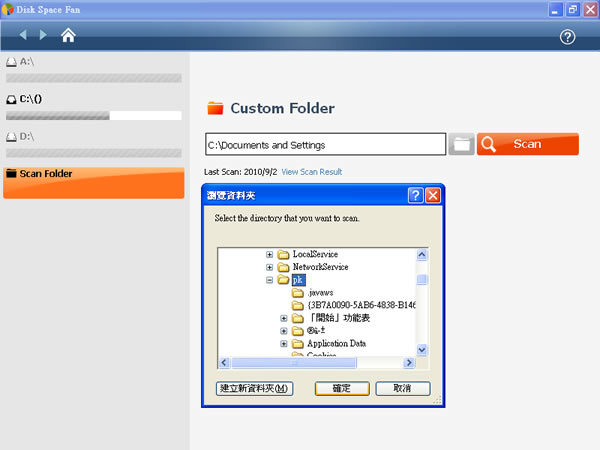
Task: Select the NetworkService folder
Action: tap(320, 267)
